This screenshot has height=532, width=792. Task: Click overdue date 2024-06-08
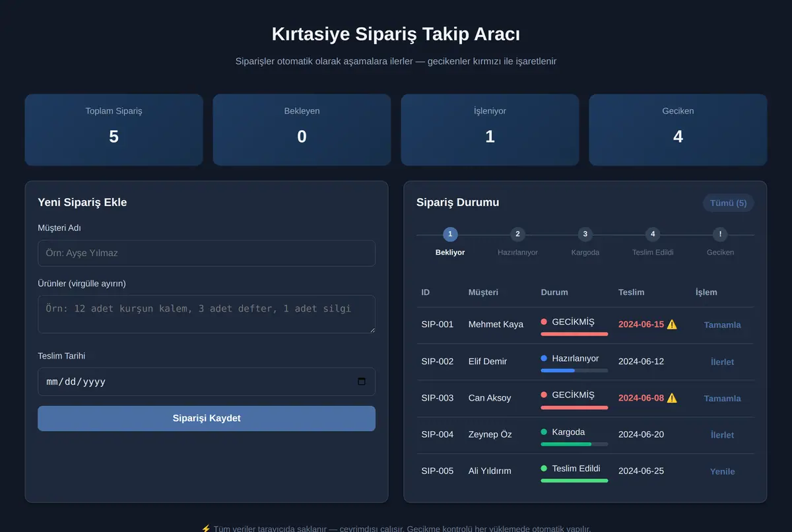pos(641,397)
